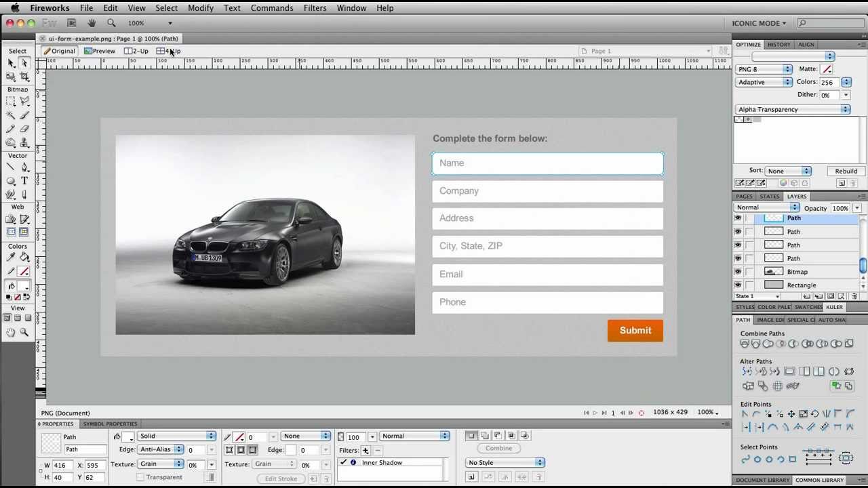
Task: Click the fill color swatch in Properties
Action: pos(127,436)
